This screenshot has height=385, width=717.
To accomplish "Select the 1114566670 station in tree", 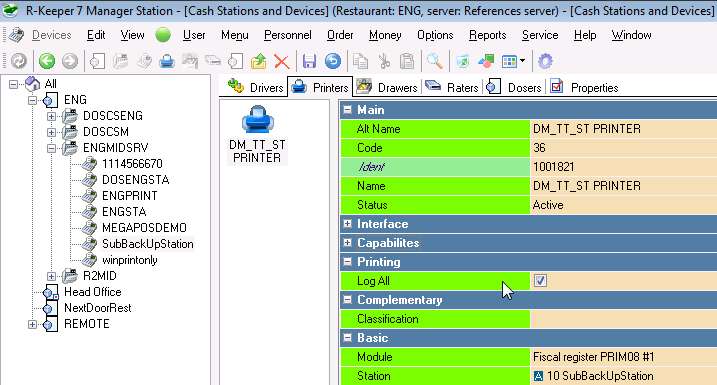I will point(132,164).
